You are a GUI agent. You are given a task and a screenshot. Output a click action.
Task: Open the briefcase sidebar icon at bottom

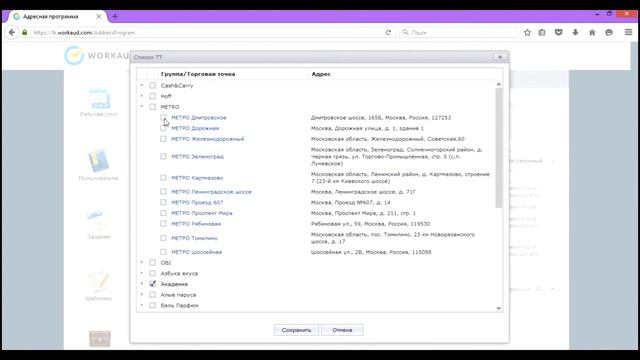click(100, 338)
